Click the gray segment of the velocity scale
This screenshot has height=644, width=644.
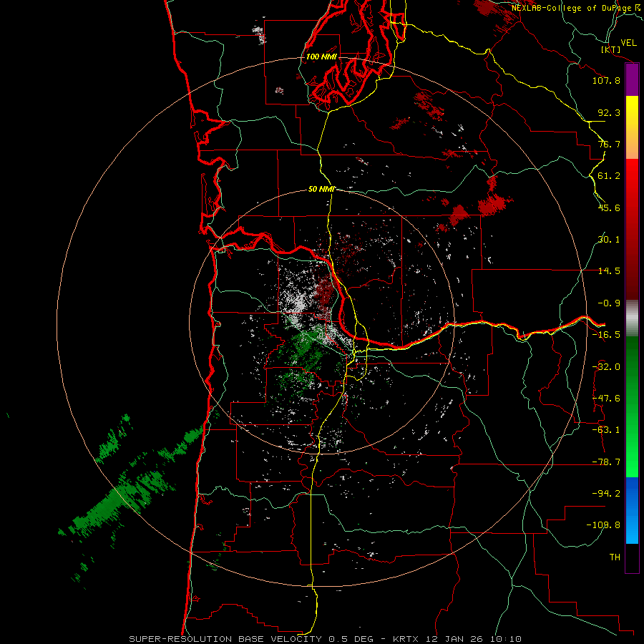[632, 318]
